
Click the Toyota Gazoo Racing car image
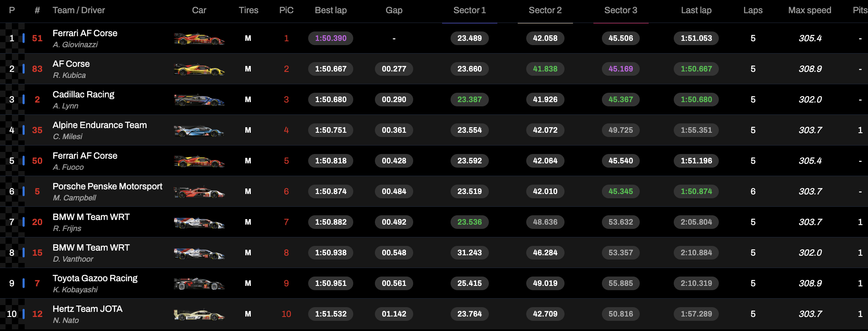[x=199, y=284]
